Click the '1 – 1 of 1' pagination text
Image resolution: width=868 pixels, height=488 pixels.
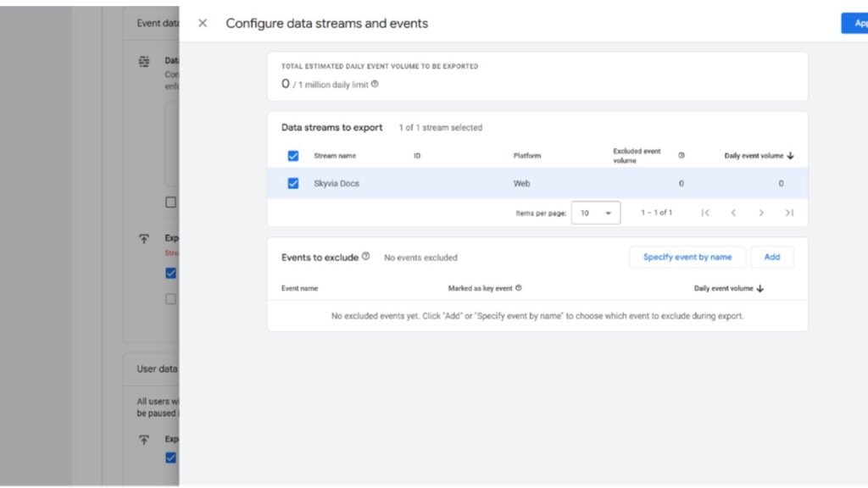(657, 213)
